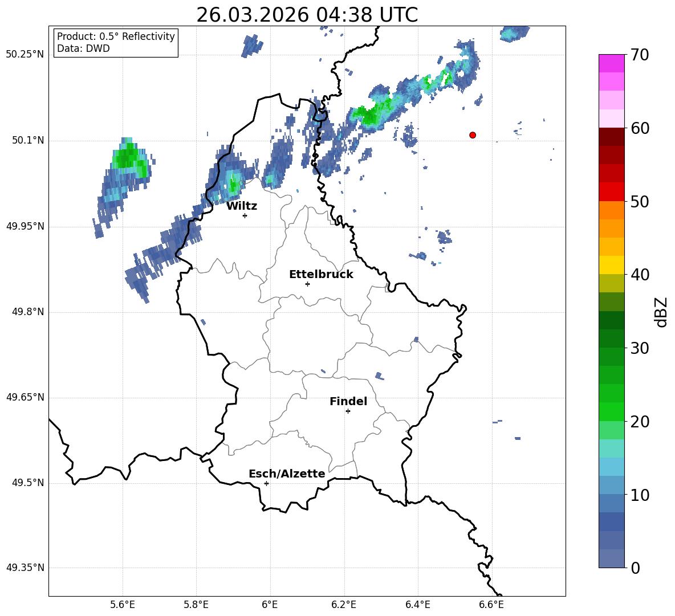This screenshot has height=616, width=675.
Task: Click the red dot marker on the map
Action: (473, 135)
